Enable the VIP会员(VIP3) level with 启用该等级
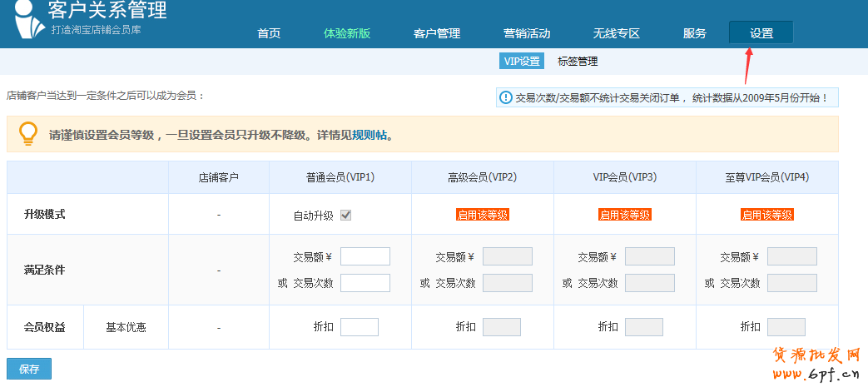Screen dimensions: 868x392 coord(625,215)
